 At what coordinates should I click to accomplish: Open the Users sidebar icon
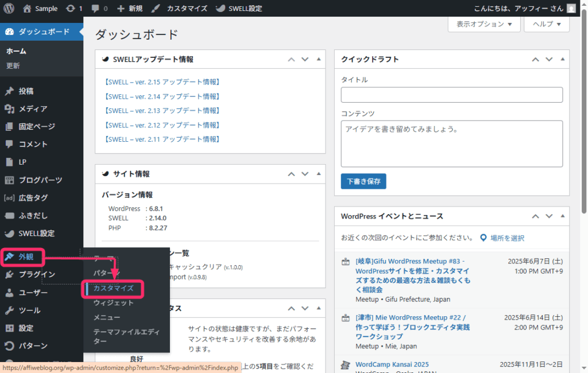pos(9,293)
